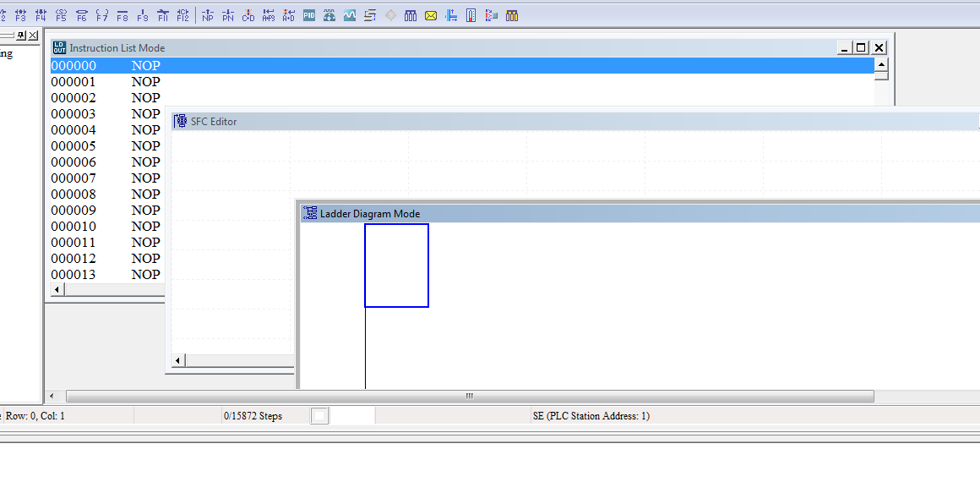
Task: Insert NP instruction from the toolbar
Action: click(x=208, y=15)
